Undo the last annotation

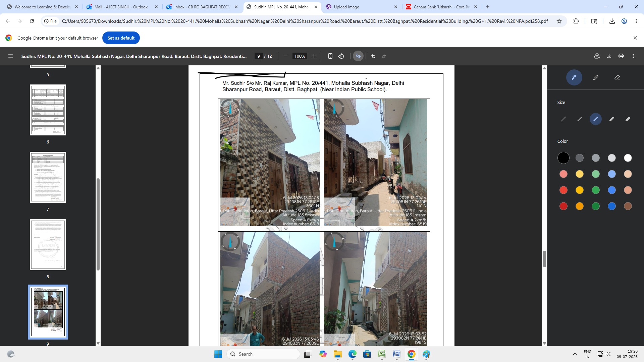point(373,56)
